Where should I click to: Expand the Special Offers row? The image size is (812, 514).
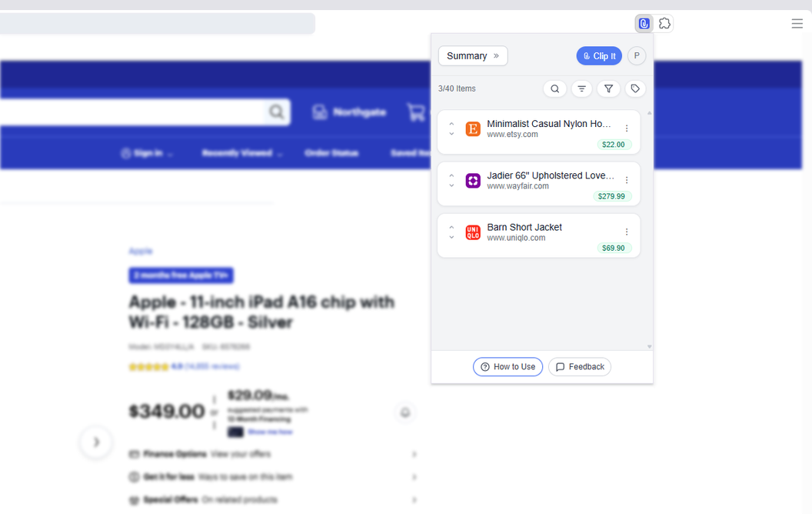273,500
